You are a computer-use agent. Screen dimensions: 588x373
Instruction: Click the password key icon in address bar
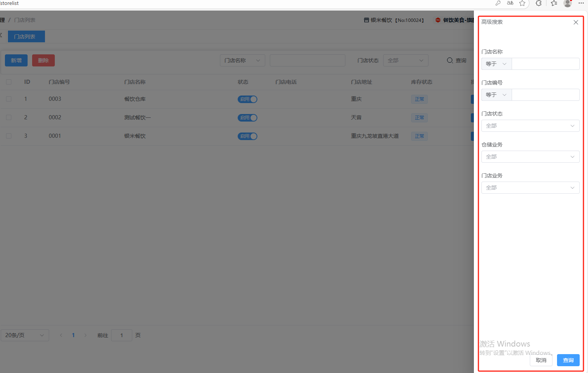(x=498, y=3)
